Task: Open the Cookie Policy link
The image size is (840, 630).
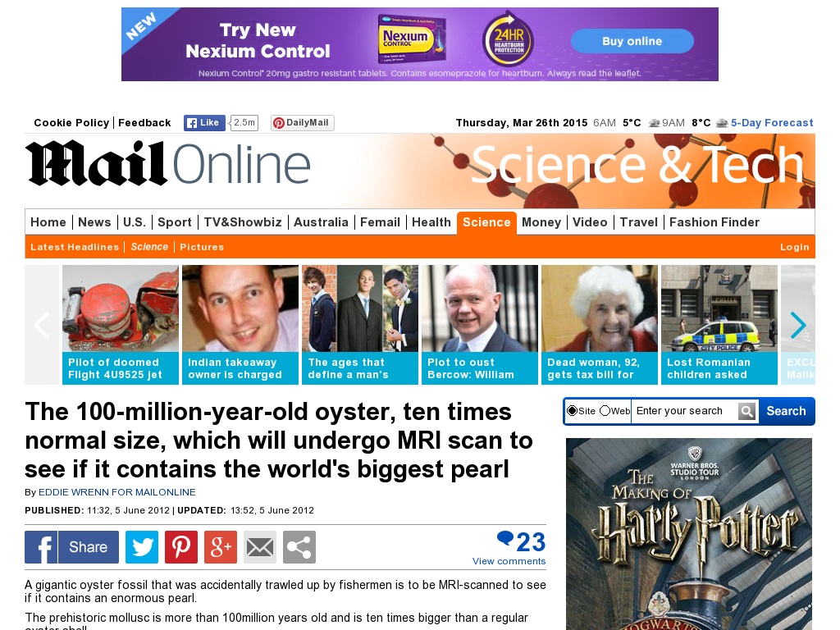Action: click(71, 123)
